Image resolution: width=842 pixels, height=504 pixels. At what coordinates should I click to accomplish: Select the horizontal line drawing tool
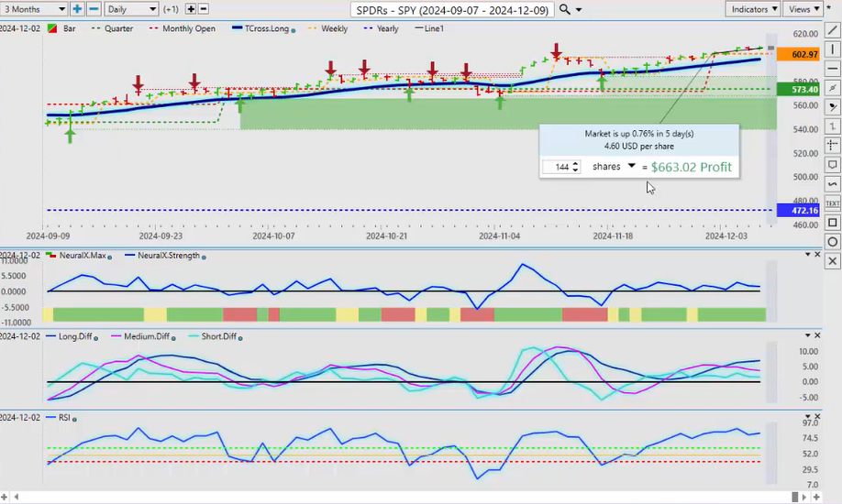(832, 69)
